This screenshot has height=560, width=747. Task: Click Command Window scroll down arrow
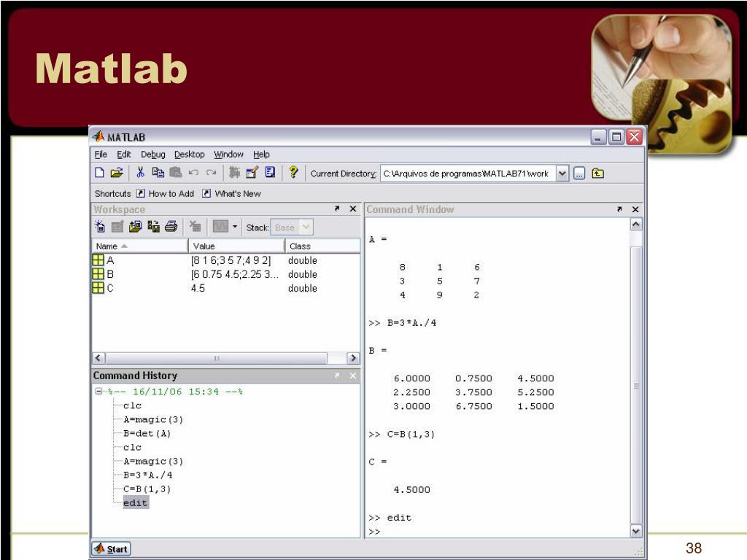(x=636, y=531)
